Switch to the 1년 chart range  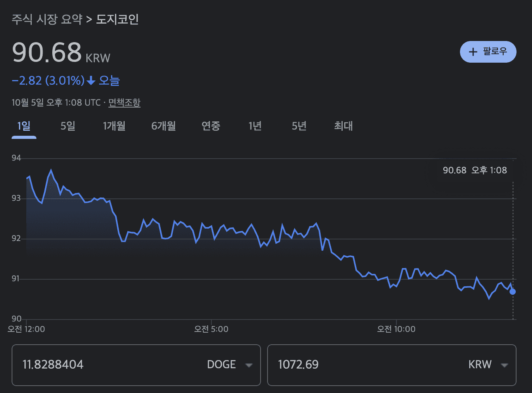pyautogui.click(x=255, y=126)
